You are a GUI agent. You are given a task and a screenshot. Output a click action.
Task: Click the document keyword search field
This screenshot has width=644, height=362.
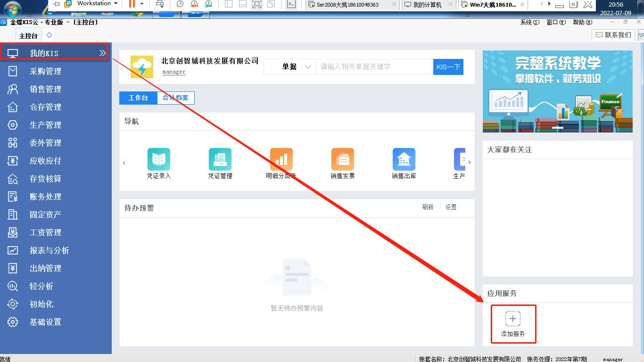[x=374, y=67]
